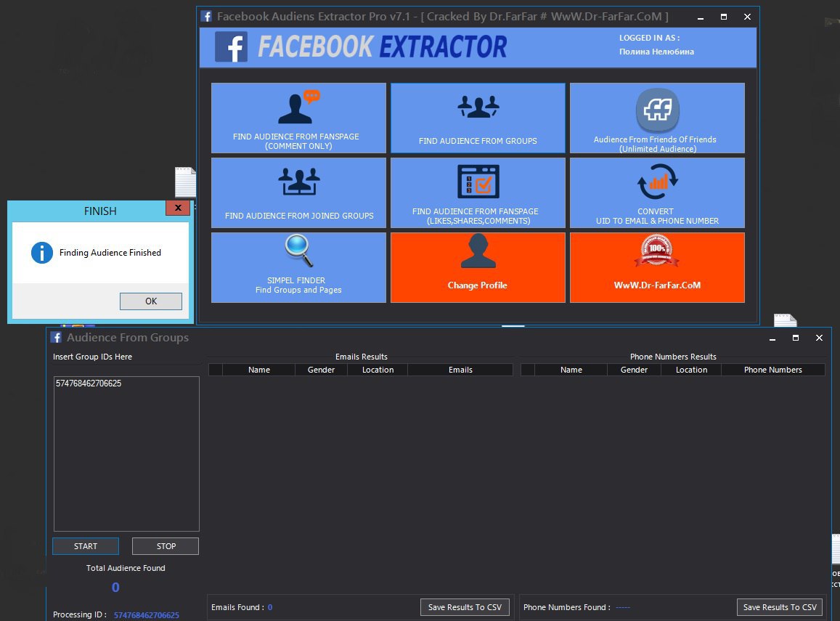Viewport: 840px width, 621px height.
Task: Click the logged-in name Полина Нелюбина
Action: click(656, 52)
